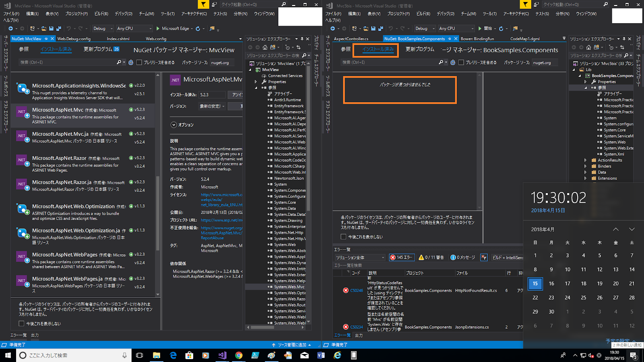Image resolution: width=644 pixels, height=362 pixels.
Task: Click notification flag in Mvc5bis title bar
Action: pos(525,4)
